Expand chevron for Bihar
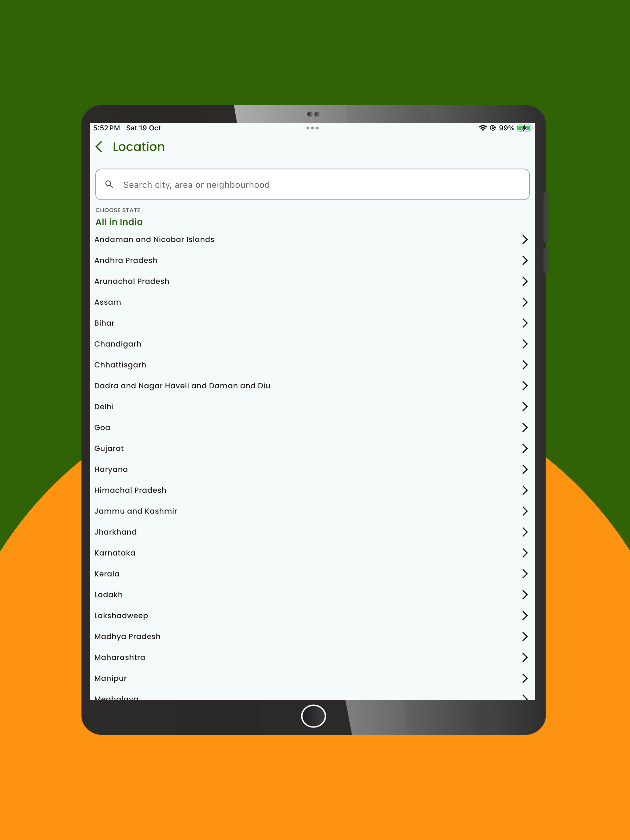The height and width of the screenshot is (840, 630). click(x=525, y=323)
